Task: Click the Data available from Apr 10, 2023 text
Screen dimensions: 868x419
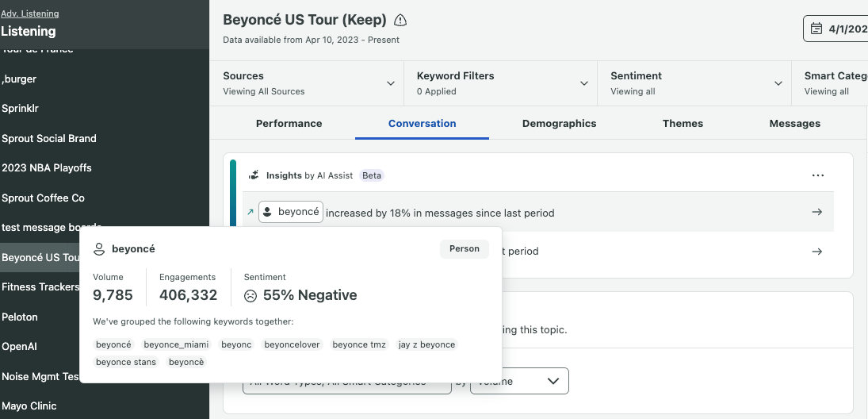Action: pyautogui.click(x=311, y=40)
